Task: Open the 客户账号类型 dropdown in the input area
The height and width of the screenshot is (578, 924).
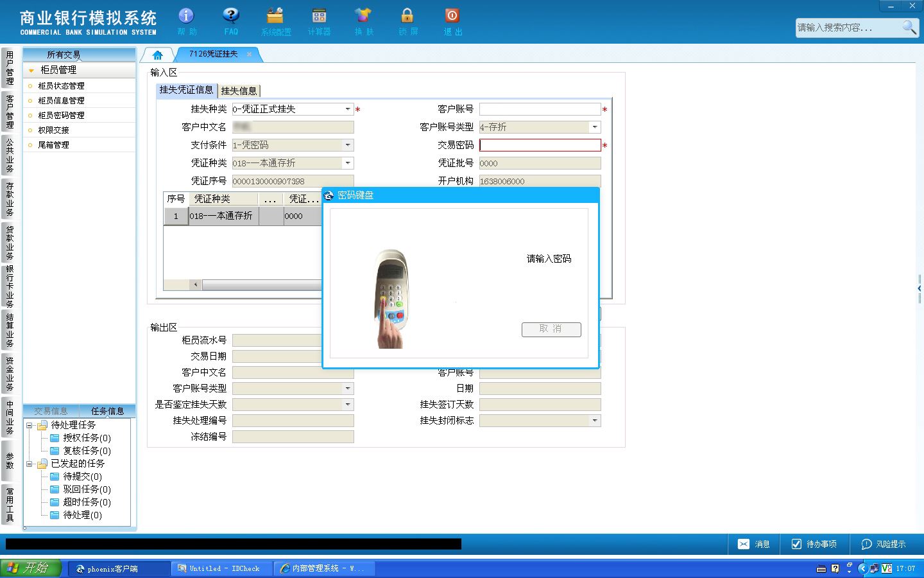Action: pyautogui.click(x=595, y=127)
